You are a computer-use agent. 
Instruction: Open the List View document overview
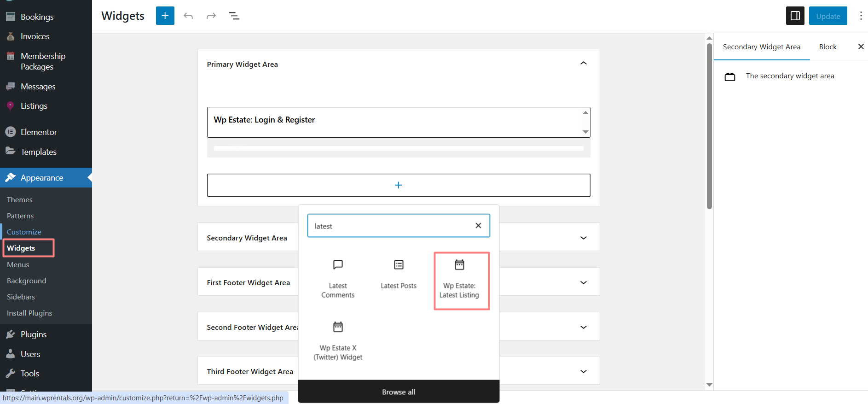[x=234, y=16]
